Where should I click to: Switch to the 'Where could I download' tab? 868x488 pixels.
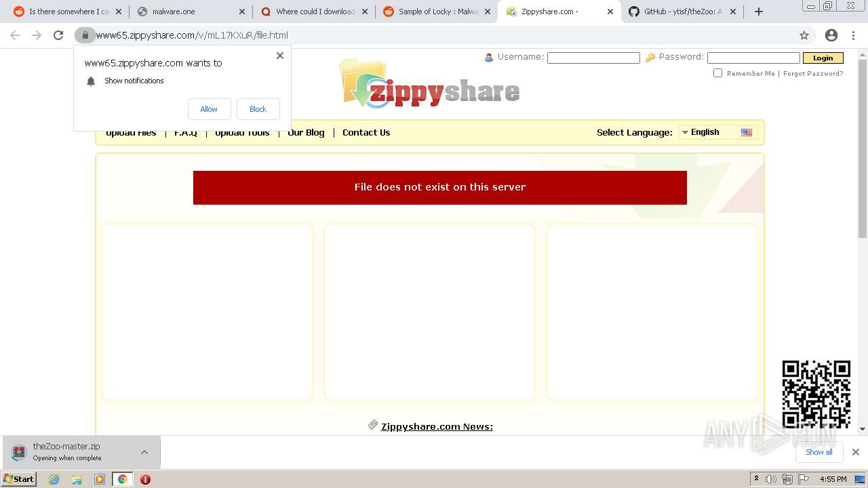[x=315, y=12]
